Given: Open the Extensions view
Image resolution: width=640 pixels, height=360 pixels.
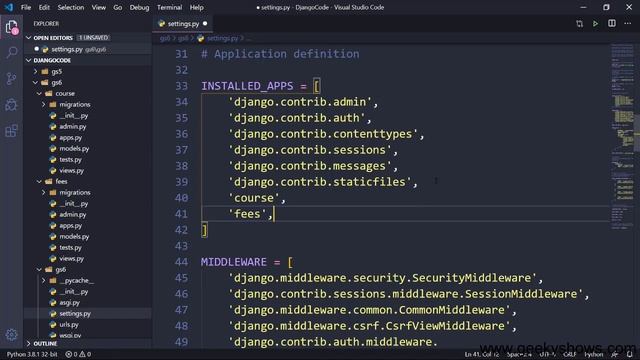Looking at the screenshot, I should click(11, 131).
